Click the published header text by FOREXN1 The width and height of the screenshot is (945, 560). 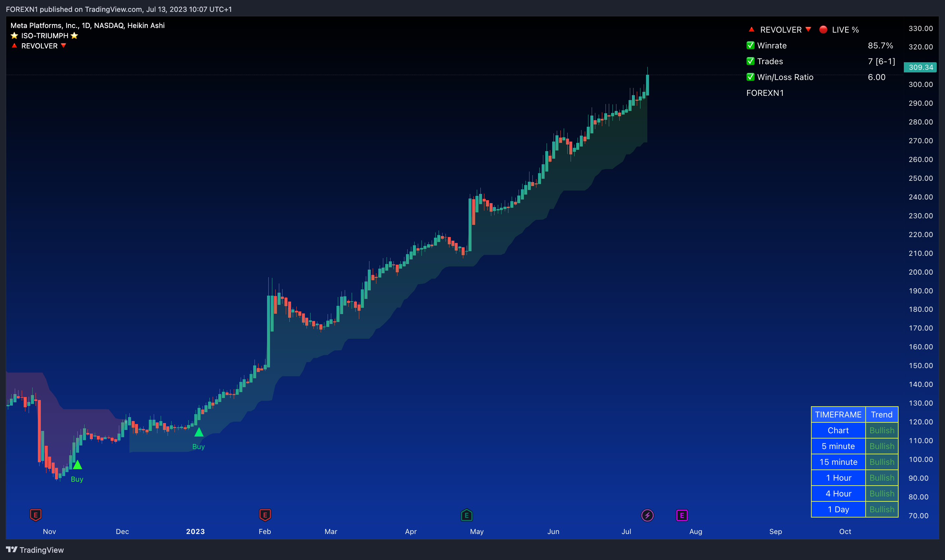119,9
